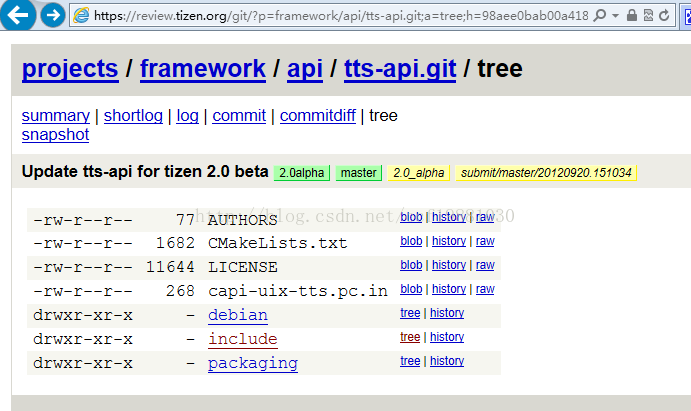Open the projects breadcrumb link
This screenshot has width=691, height=411.
[70, 69]
